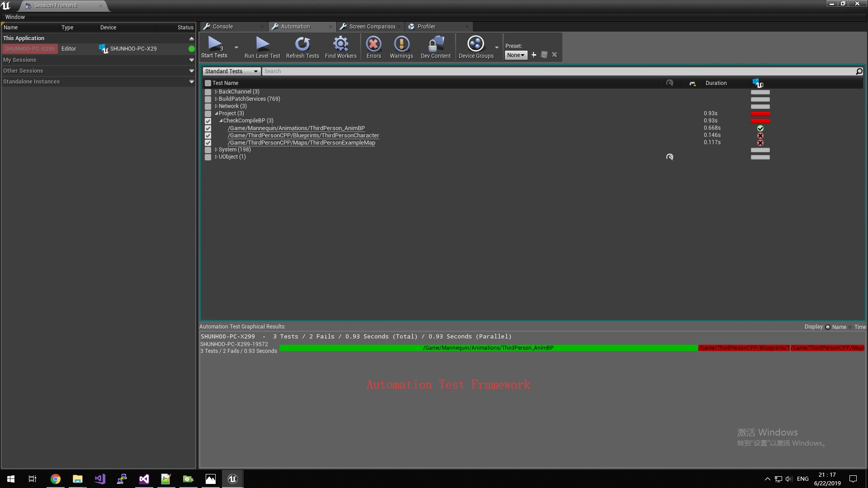Click the Start Tests play icon
The image size is (868, 488).
point(214,44)
